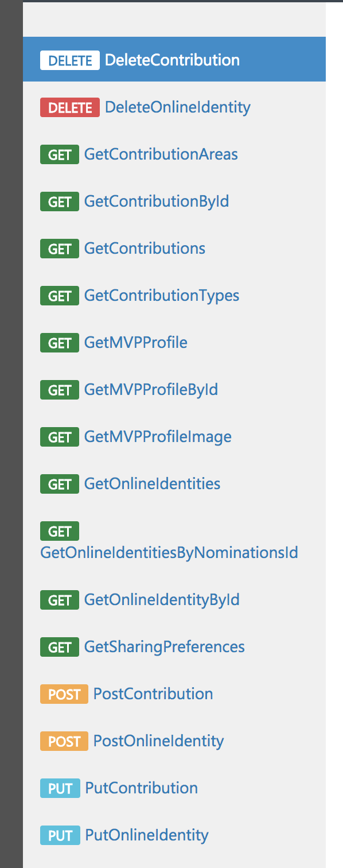Open the GetContributionAreas endpoint
Image resolution: width=343 pixels, height=868 pixels.
point(161,154)
